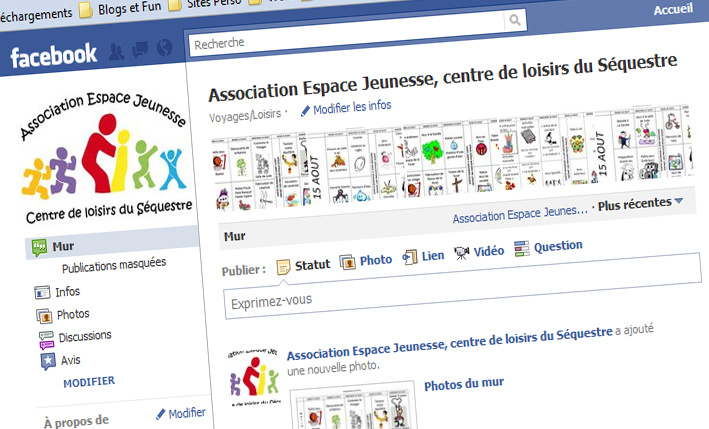709x429 pixels.
Task: Click the Photos sidebar icon
Action: pos(44,316)
